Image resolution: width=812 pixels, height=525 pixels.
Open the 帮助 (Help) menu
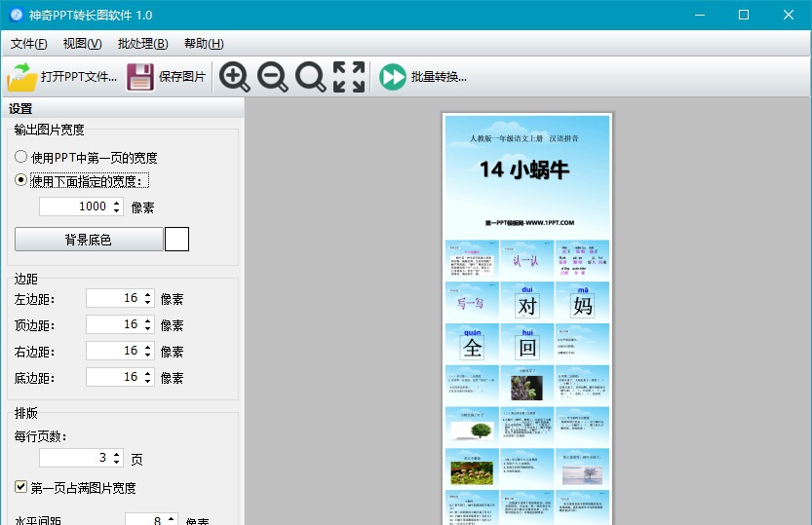coord(203,44)
